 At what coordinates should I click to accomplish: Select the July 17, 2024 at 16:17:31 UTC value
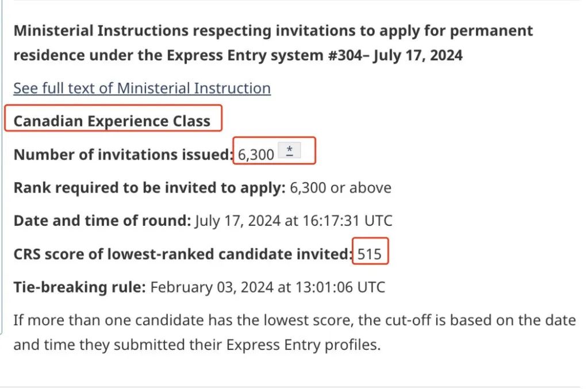294,221
